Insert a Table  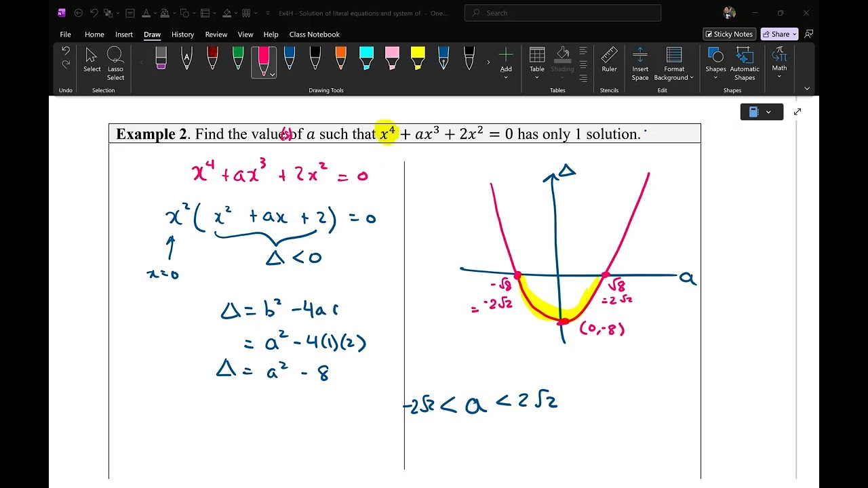537,62
